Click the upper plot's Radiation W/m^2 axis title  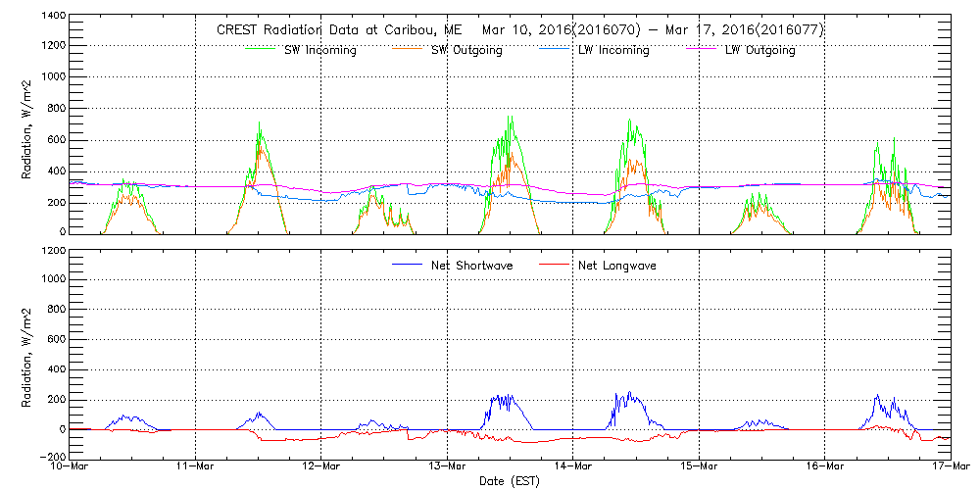click(26, 124)
